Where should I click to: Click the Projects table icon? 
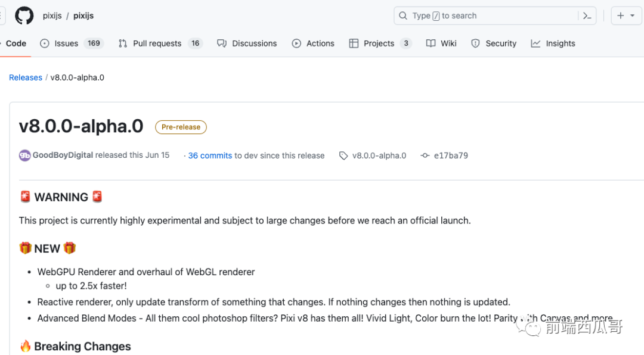[x=354, y=43]
